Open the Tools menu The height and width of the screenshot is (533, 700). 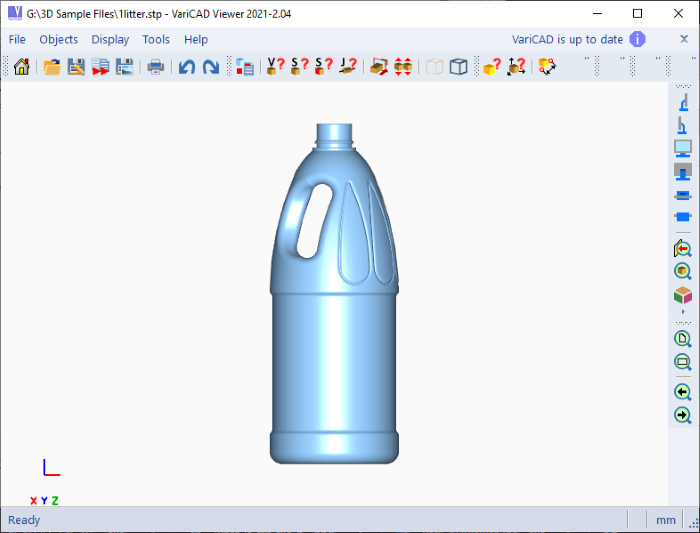coord(156,39)
